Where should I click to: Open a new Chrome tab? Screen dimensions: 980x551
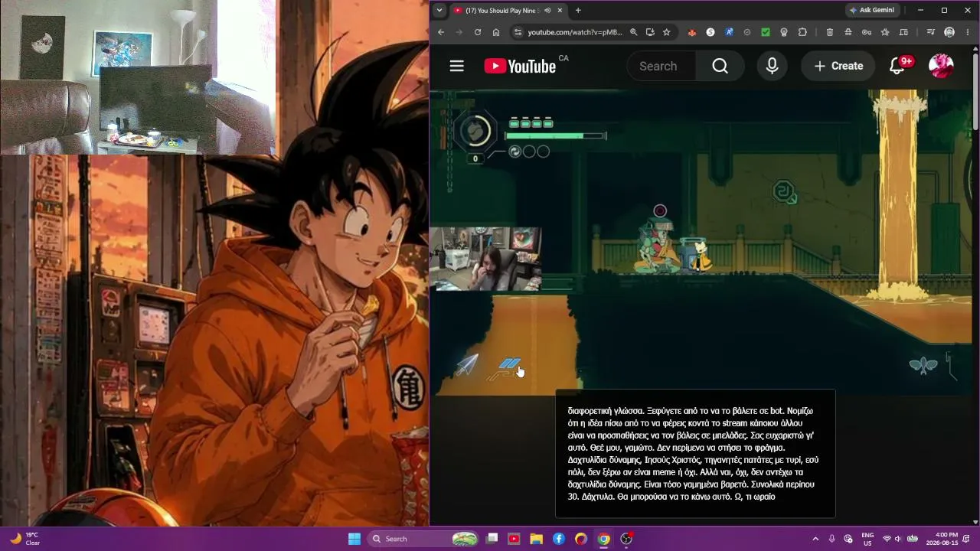tap(578, 10)
